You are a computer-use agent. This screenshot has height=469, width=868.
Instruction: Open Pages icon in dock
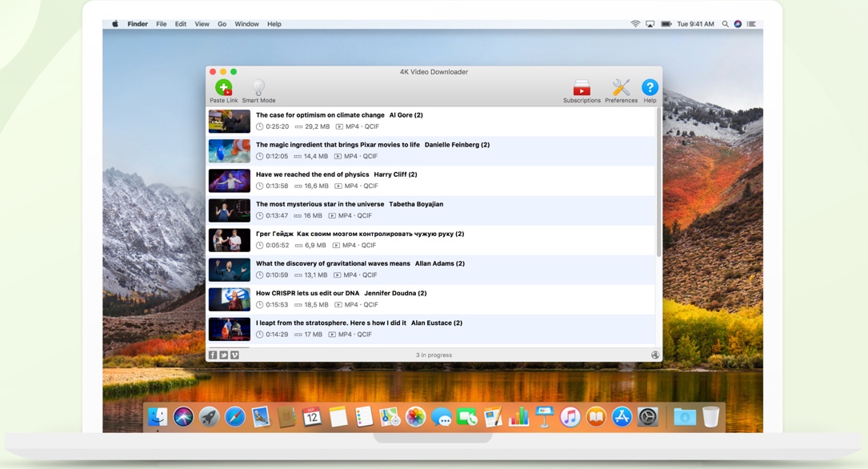pos(493,417)
